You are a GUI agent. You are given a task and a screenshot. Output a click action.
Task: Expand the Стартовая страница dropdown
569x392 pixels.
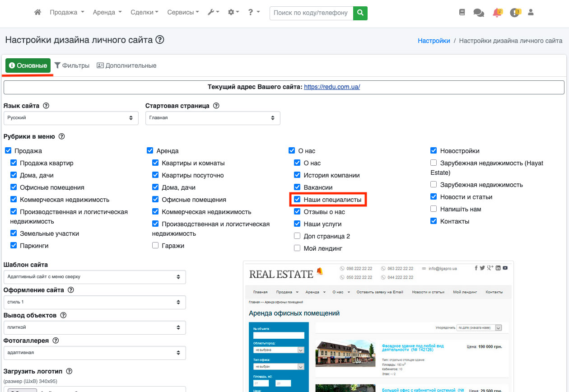(x=213, y=118)
